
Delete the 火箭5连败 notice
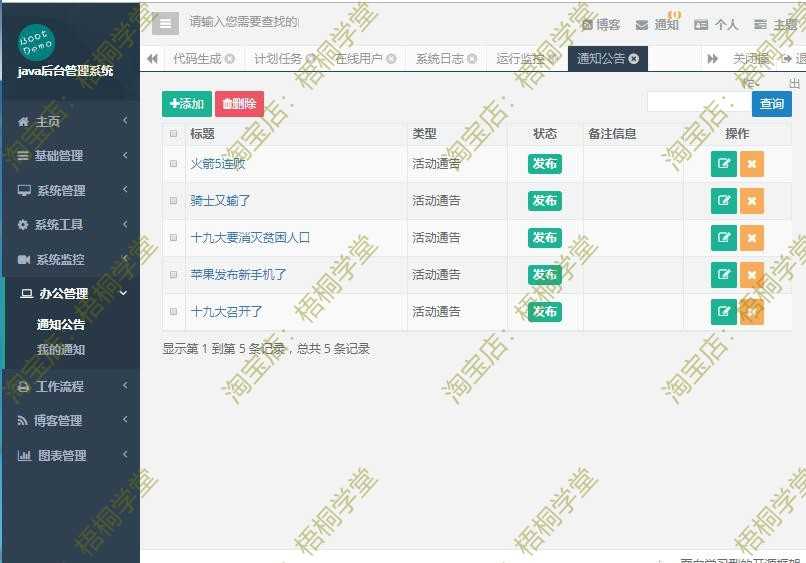(x=752, y=164)
